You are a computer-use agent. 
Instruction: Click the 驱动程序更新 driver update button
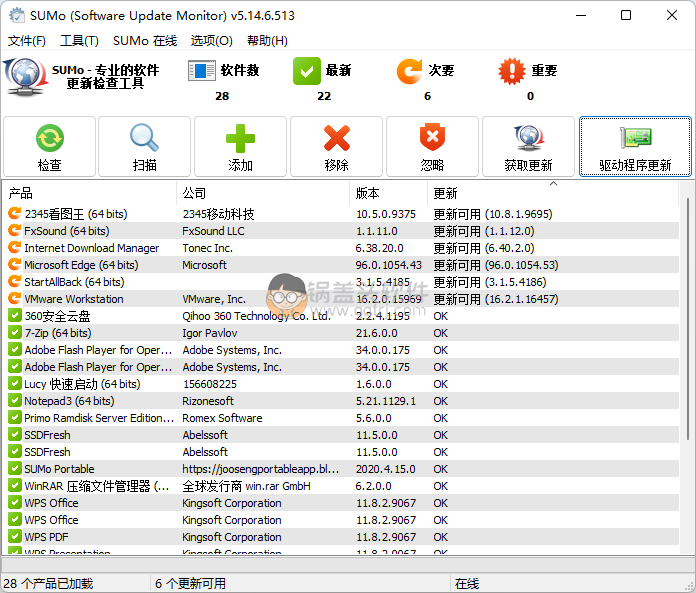[x=635, y=146]
